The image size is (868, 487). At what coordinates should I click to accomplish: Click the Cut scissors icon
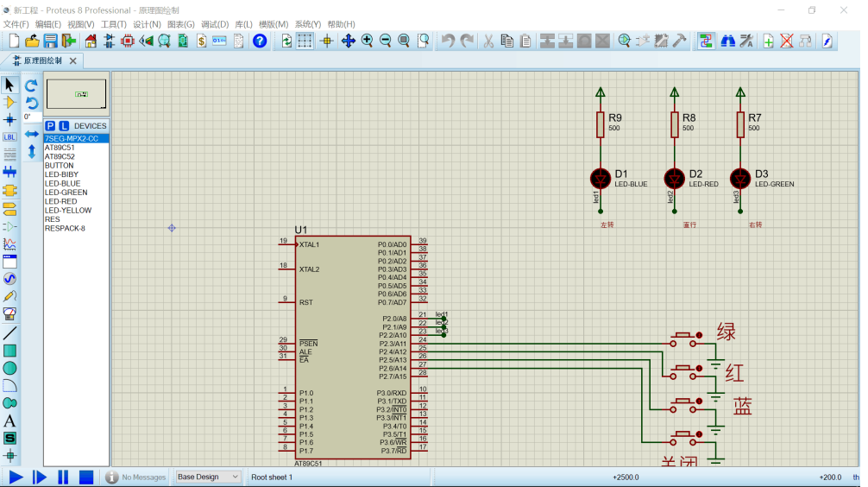[488, 41]
